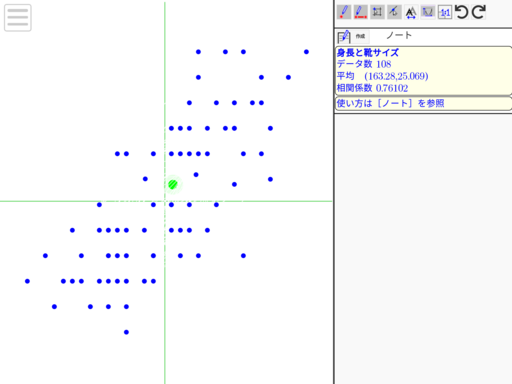Click the note edit pencil icon

pyautogui.click(x=344, y=36)
